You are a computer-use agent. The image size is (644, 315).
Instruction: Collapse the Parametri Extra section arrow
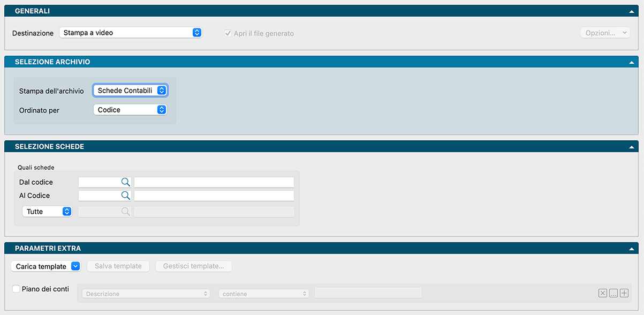coord(632,249)
